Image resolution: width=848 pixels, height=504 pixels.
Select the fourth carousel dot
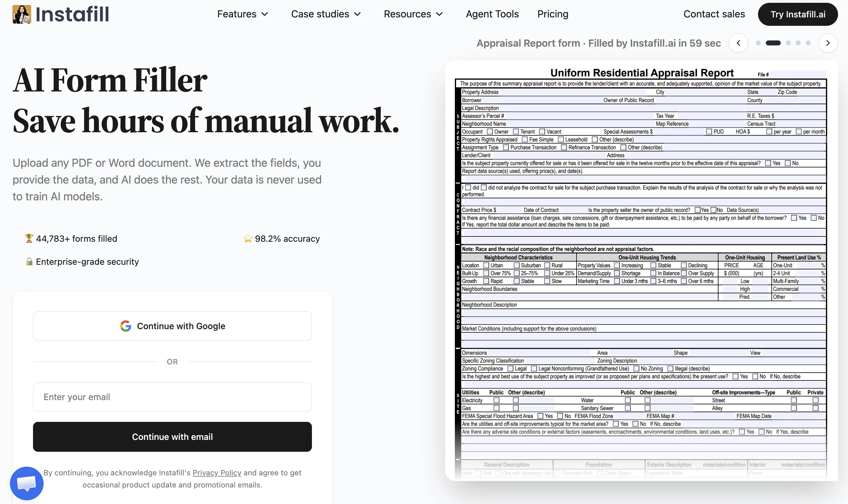[798, 43]
